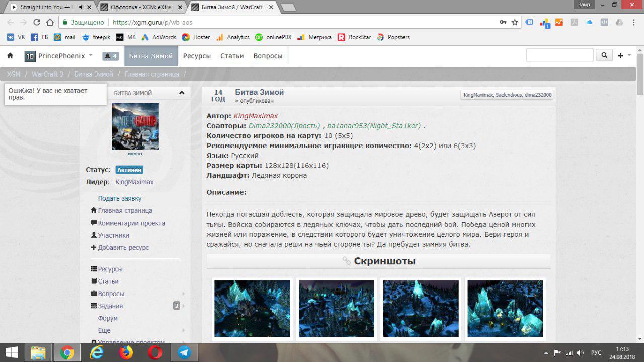
Task: Open Firefox from the taskbar
Action: point(126,353)
